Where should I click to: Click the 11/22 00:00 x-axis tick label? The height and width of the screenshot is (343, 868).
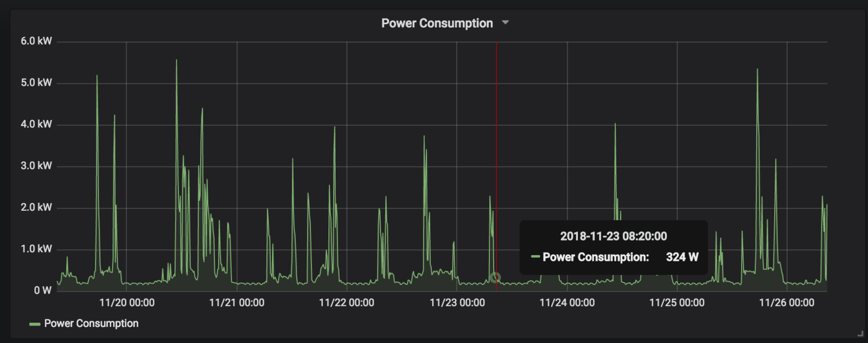click(x=347, y=303)
